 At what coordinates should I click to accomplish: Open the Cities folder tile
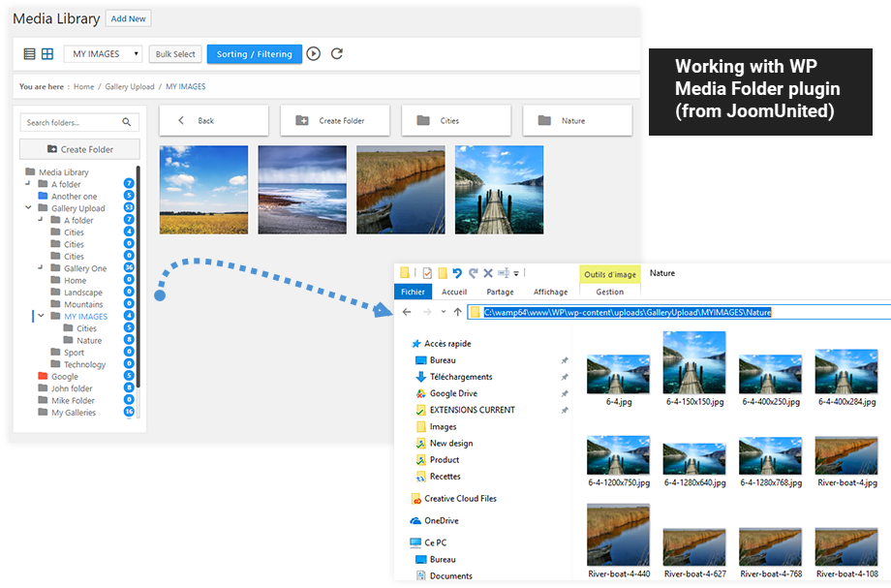(456, 120)
